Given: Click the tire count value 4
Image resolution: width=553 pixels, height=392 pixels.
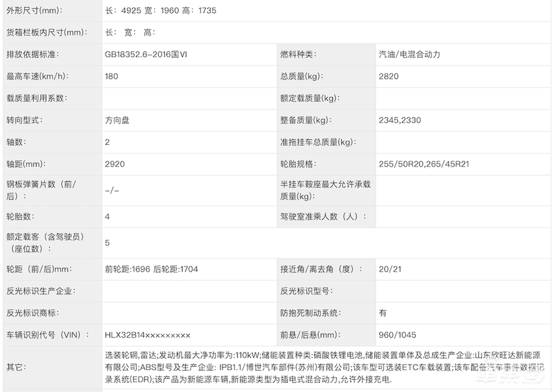Looking at the screenshot, I should (106, 216).
